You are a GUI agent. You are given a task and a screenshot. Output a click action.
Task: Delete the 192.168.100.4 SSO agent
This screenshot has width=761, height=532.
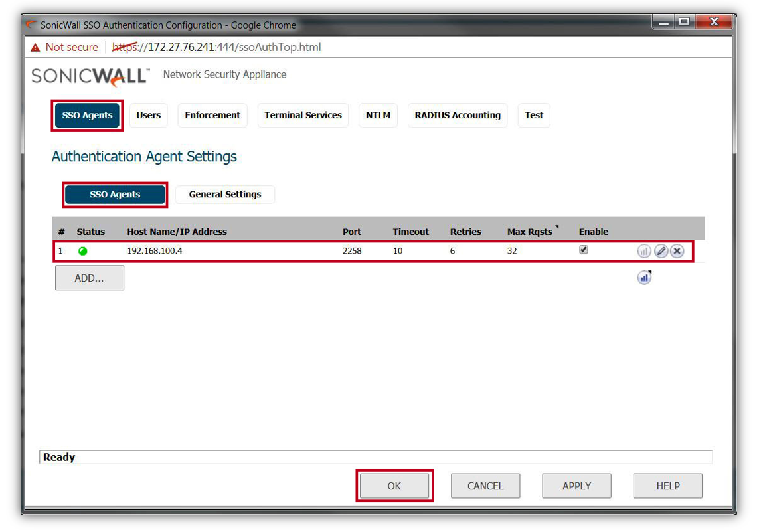coord(677,251)
